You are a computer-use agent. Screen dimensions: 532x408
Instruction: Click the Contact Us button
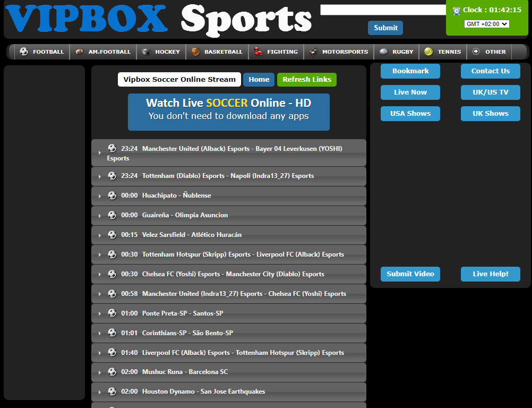pos(490,71)
